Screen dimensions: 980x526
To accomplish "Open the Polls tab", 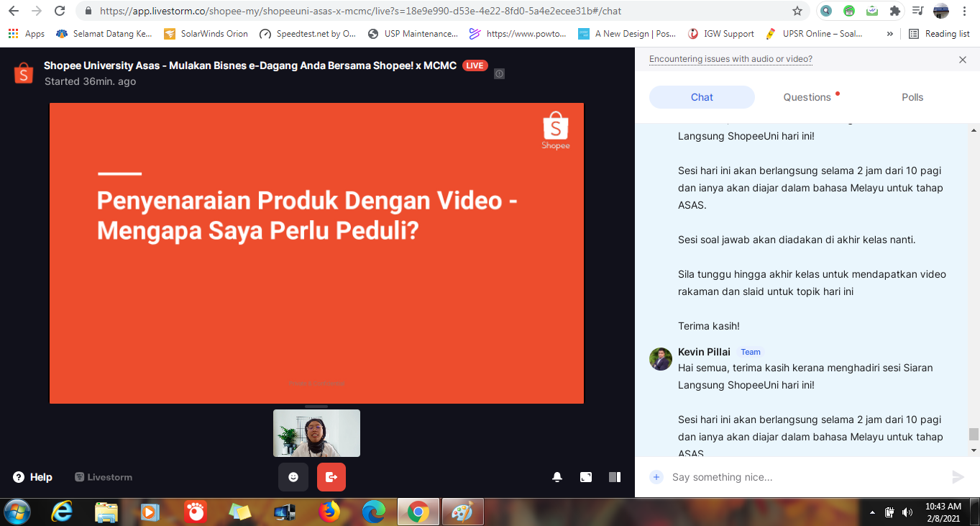I will click(912, 97).
